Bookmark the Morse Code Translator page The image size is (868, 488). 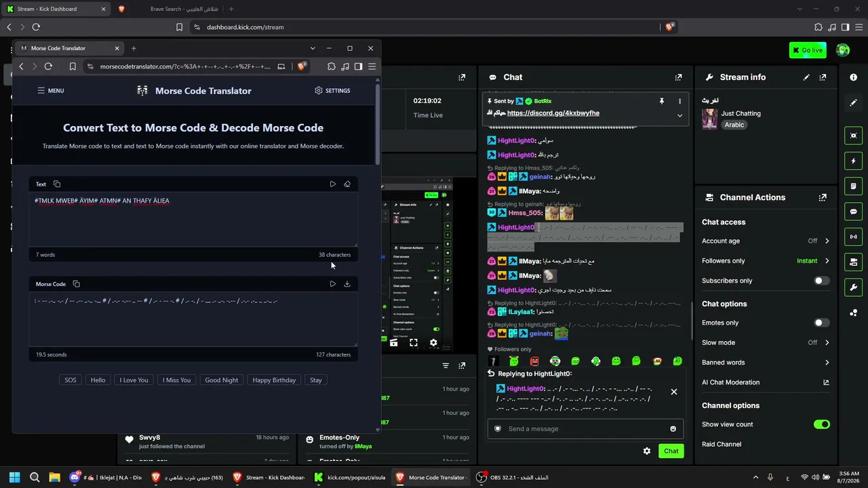[73, 66]
